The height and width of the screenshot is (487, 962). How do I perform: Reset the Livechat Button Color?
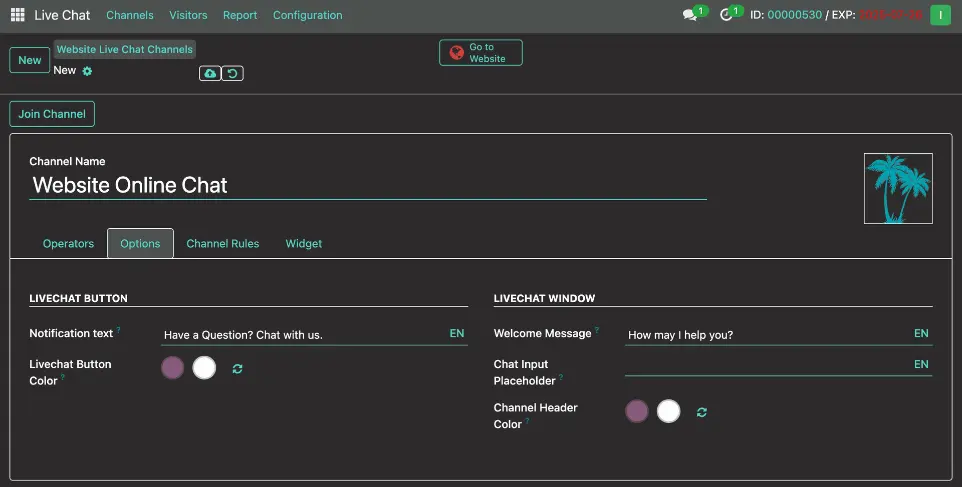[237, 369]
